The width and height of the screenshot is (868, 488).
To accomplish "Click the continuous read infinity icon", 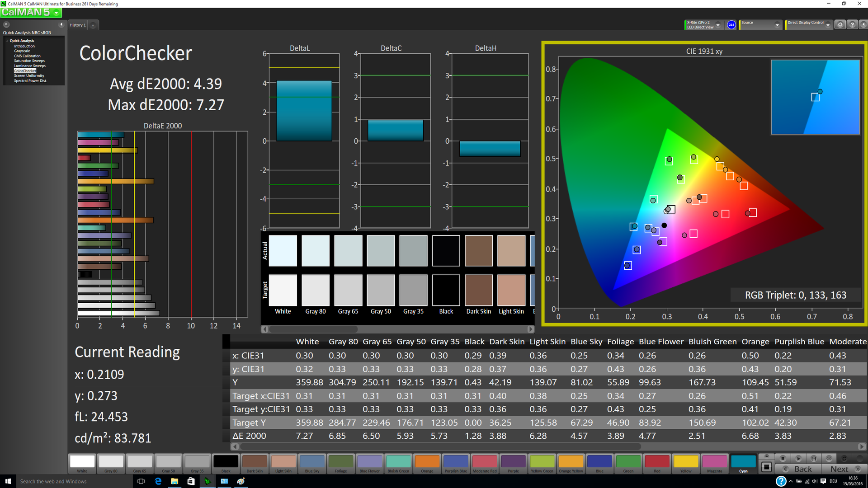I will pos(829,458).
